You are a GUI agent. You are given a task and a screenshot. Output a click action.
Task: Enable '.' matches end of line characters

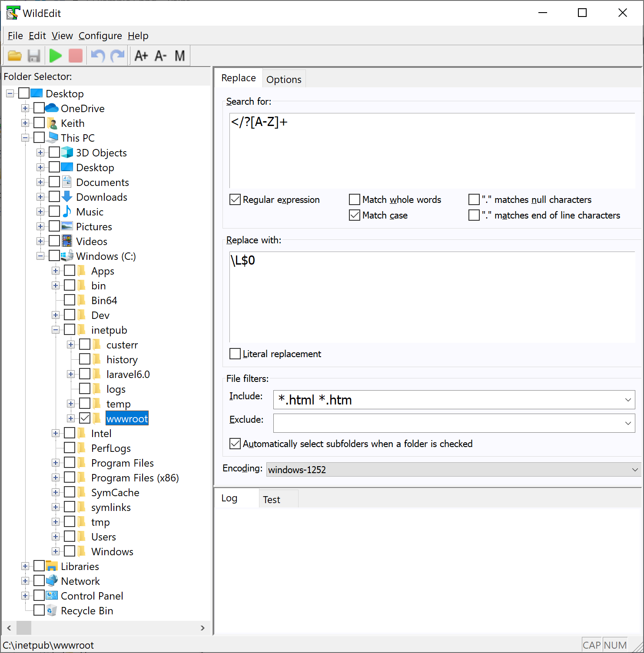tap(474, 215)
